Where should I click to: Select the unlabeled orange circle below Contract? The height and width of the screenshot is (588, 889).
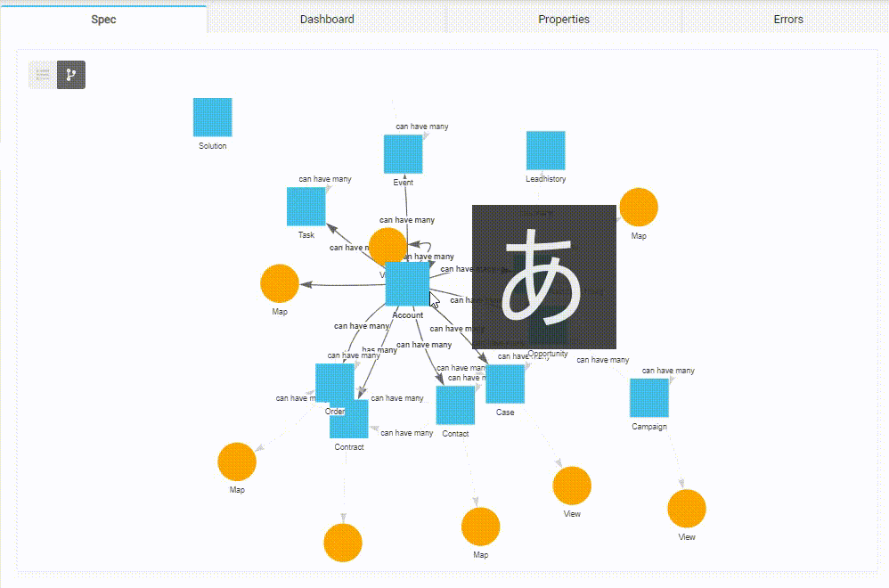point(343,543)
